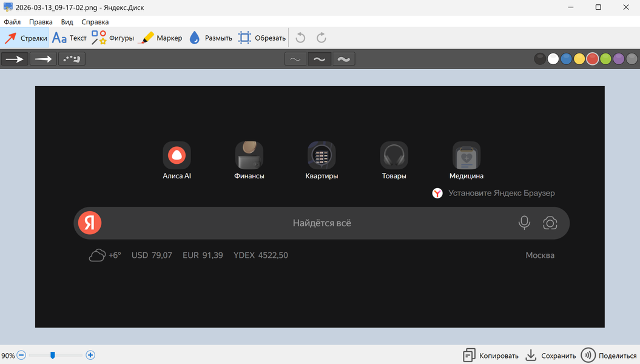
Task: Set thin line thickness
Action: [x=295, y=59]
